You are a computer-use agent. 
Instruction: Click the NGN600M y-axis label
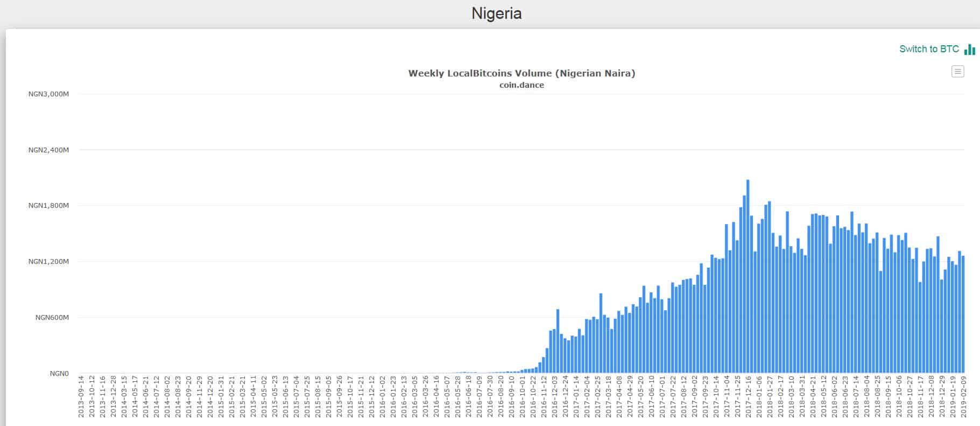52,318
